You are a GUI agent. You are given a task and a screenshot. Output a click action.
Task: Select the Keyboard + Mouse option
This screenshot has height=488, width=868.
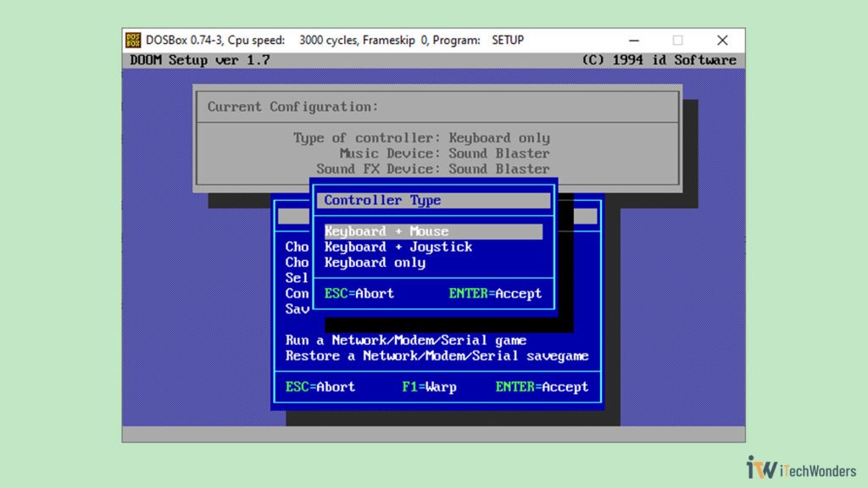387,230
